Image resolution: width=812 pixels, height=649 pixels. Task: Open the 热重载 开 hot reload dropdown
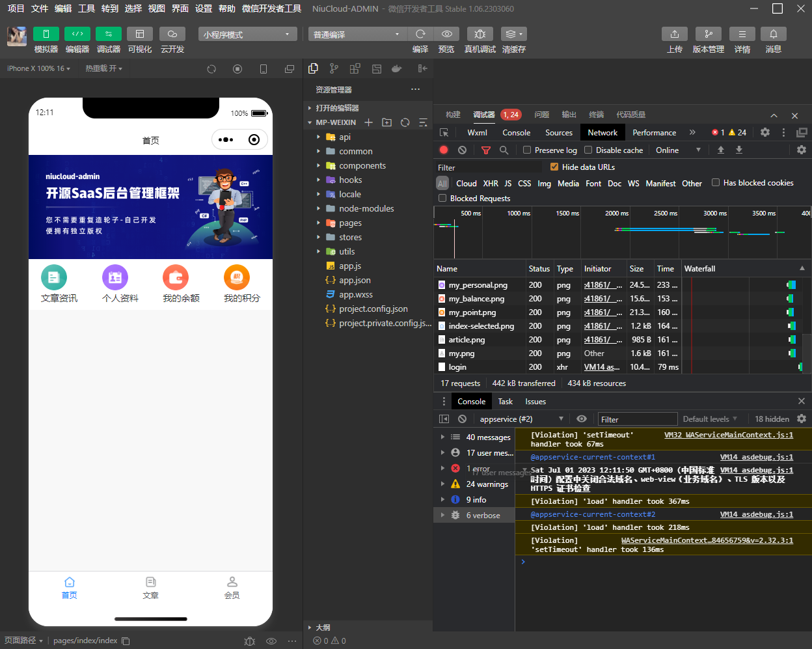103,68
